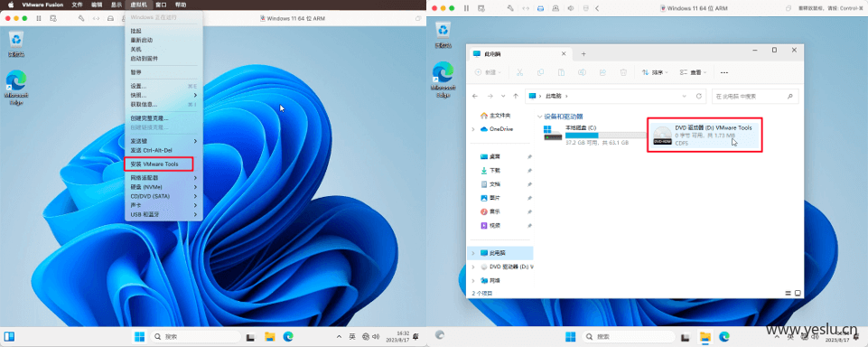Image resolution: width=868 pixels, height=347 pixels.
Task: Click taskbar search box in left VM
Action: pyautogui.click(x=195, y=336)
